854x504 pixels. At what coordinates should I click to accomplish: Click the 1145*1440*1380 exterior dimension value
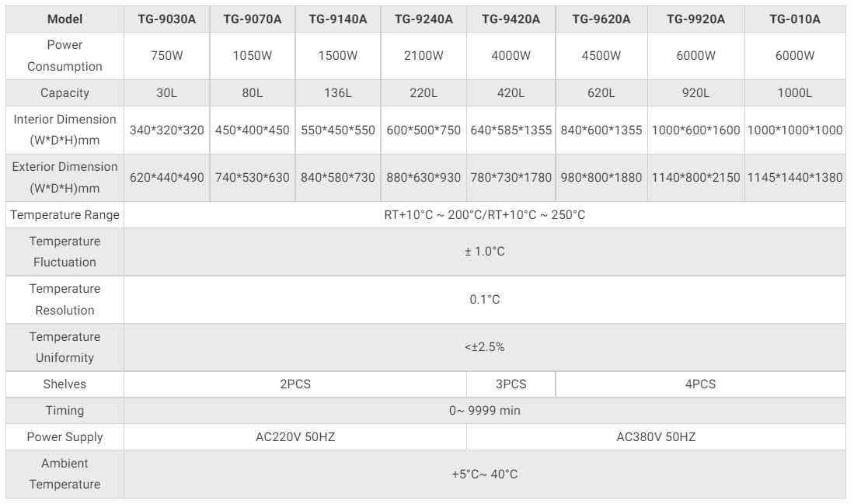[x=795, y=178]
